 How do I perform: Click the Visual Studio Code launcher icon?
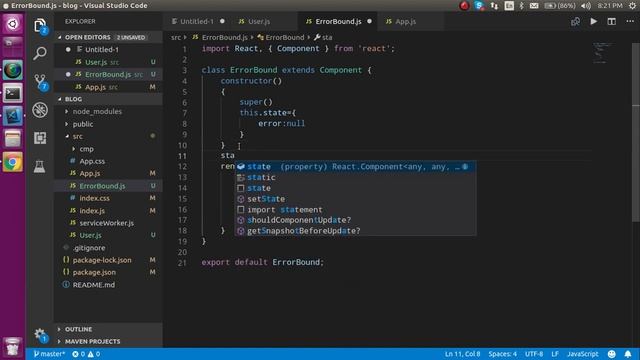click(13, 116)
